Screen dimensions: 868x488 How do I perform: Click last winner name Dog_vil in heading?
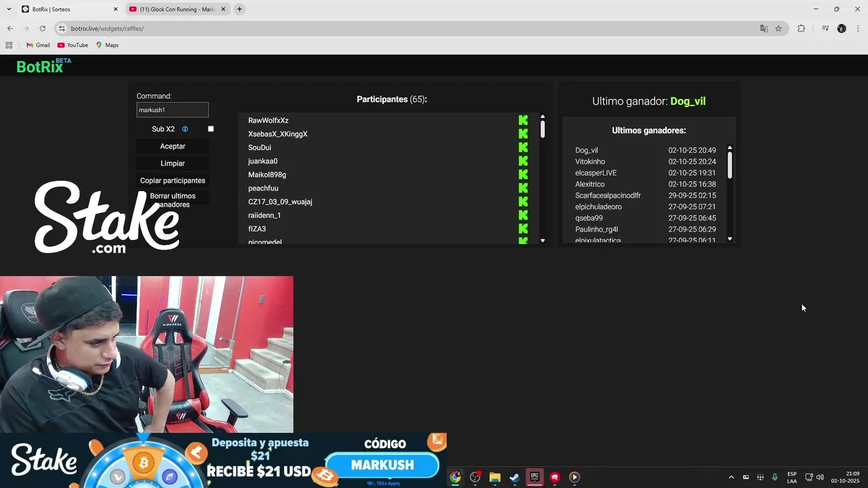point(688,101)
